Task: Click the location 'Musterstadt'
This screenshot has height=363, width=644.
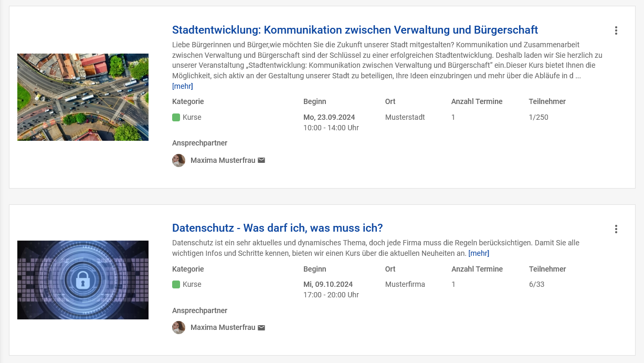Action: click(x=405, y=117)
